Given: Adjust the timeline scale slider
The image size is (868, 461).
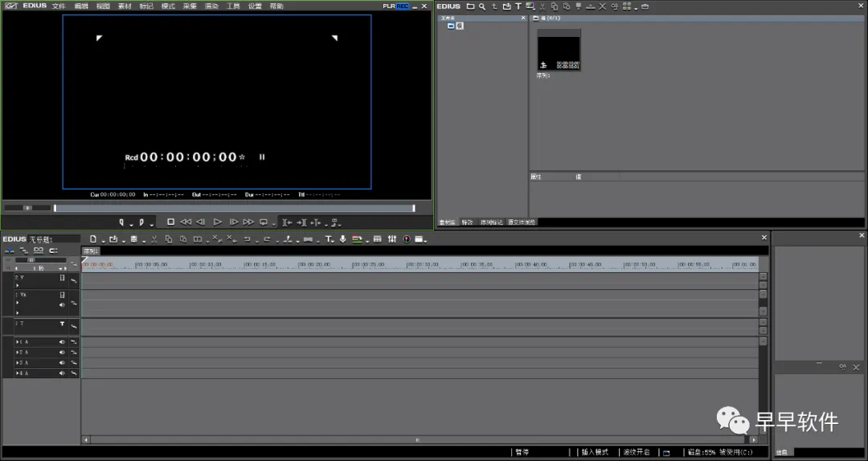Looking at the screenshot, I should [x=40, y=259].
